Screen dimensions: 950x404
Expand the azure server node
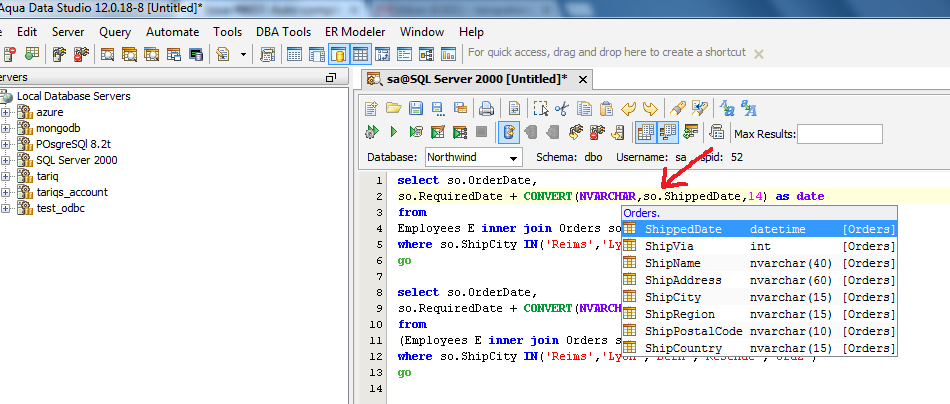pyautogui.click(x=5, y=112)
